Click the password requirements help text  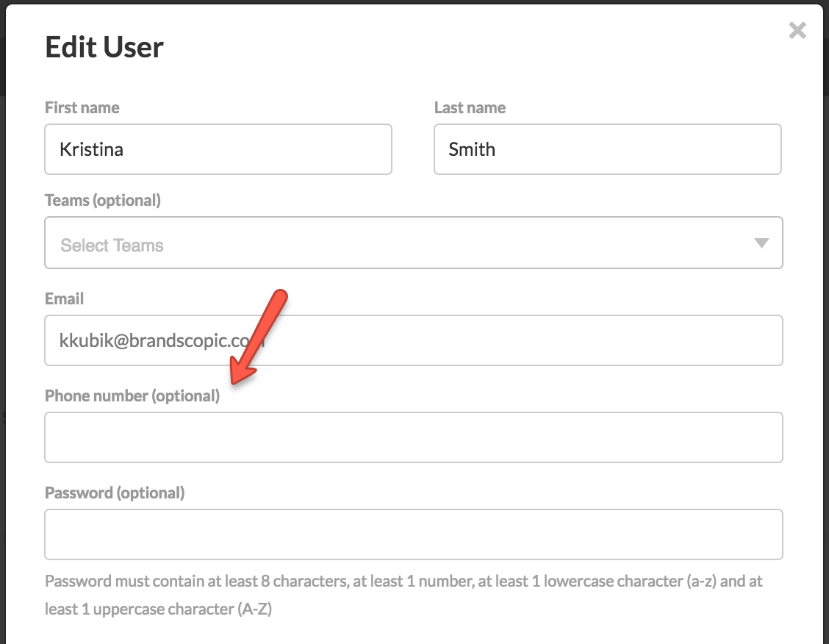pos(403,595)
